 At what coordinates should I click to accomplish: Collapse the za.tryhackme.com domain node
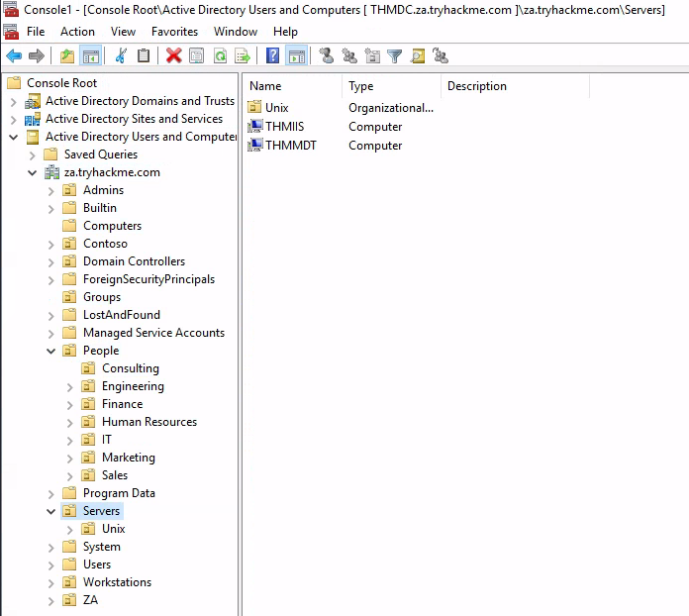[x=32, y=172]
